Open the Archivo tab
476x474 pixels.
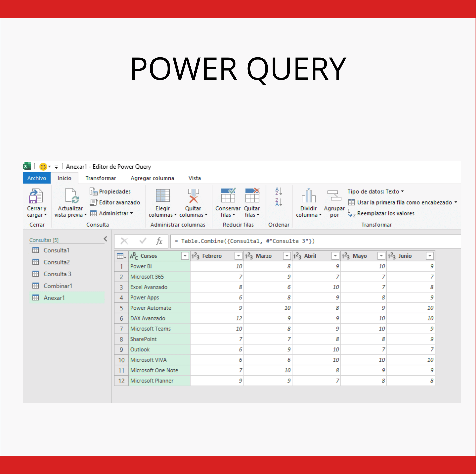tap(37, 178)
